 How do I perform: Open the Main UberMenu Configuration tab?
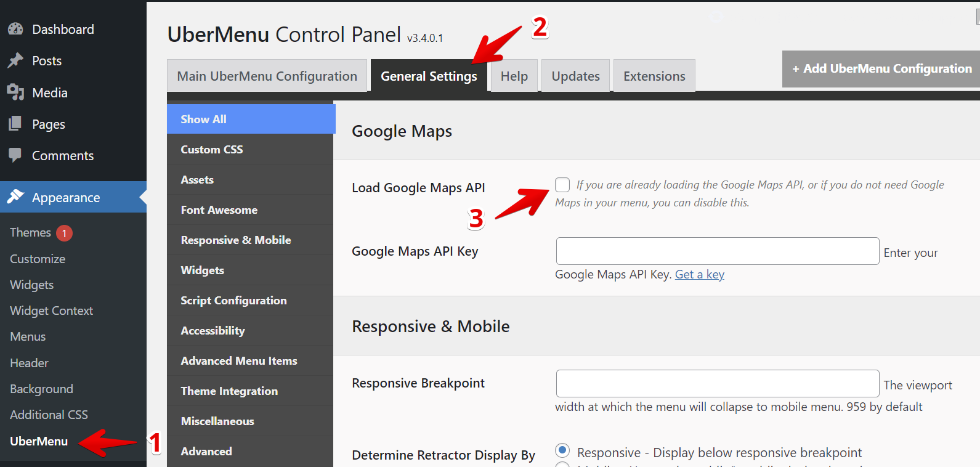point(267,76)
